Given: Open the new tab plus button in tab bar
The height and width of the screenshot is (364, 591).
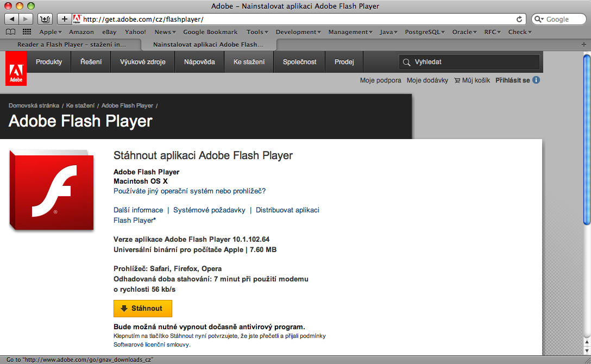Looking at the screenshot, I should click(584, 44).
